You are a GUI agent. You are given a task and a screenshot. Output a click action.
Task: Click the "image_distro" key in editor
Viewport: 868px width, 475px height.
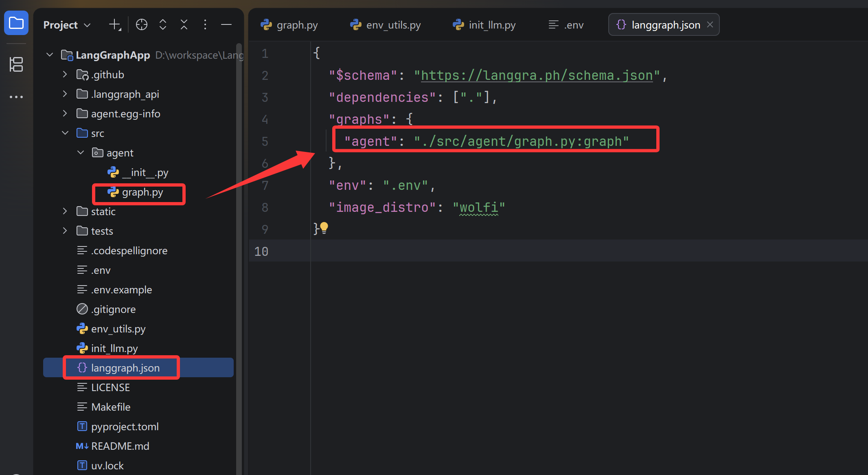[x=382, y=207]
